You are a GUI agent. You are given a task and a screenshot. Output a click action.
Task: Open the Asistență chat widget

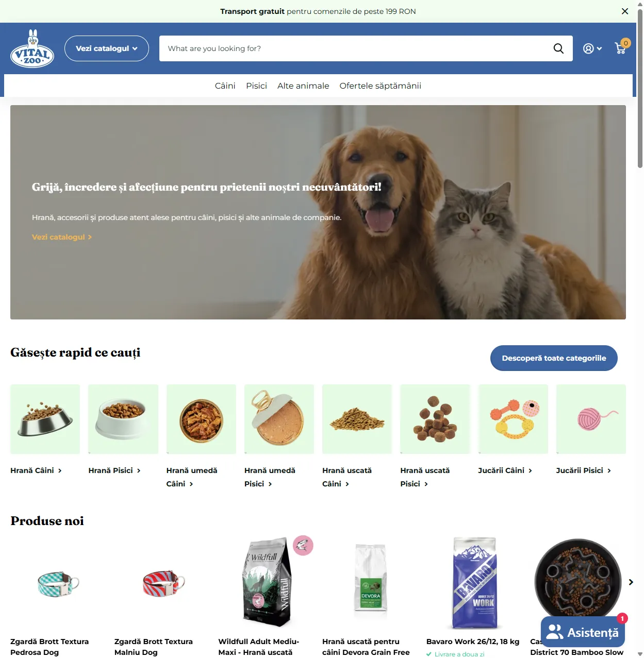[x=583, y=632]
